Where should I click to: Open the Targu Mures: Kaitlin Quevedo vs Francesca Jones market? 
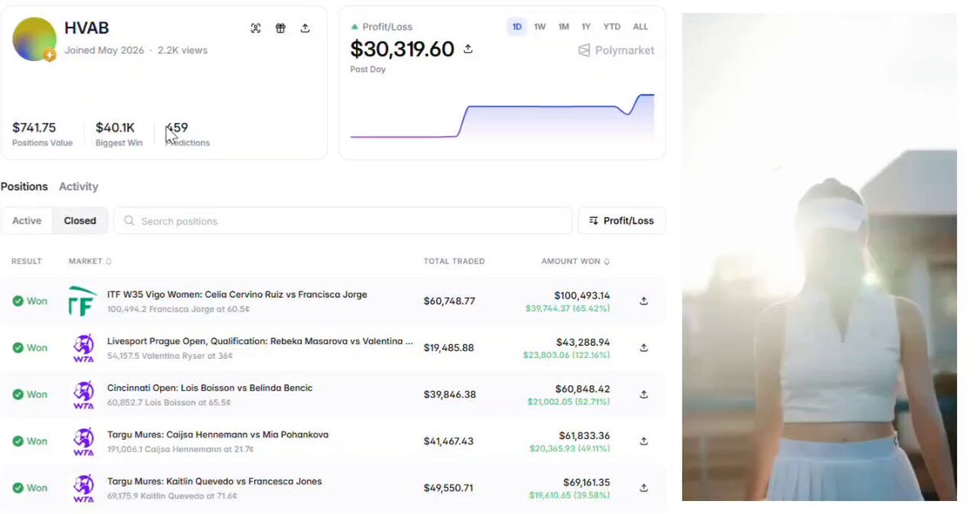pyautogui.click(x=215, y=481)
